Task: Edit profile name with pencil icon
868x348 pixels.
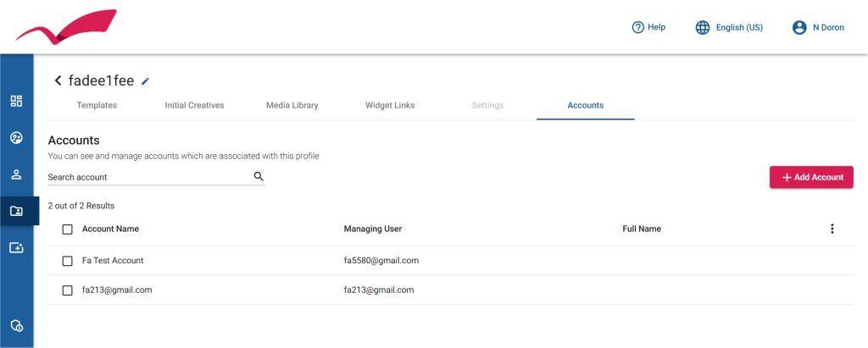Action: 145,81
